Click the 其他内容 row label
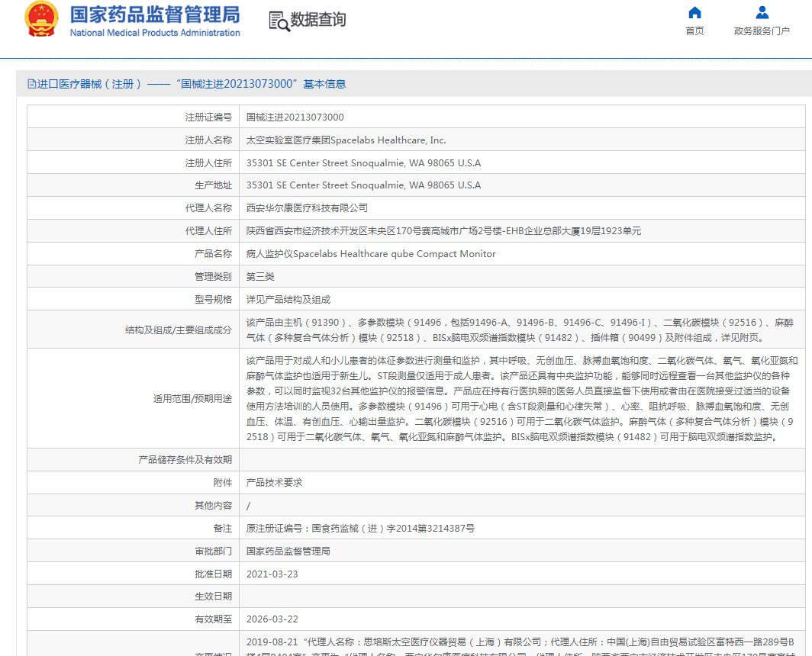812x656 pixels. coord(213,506)
